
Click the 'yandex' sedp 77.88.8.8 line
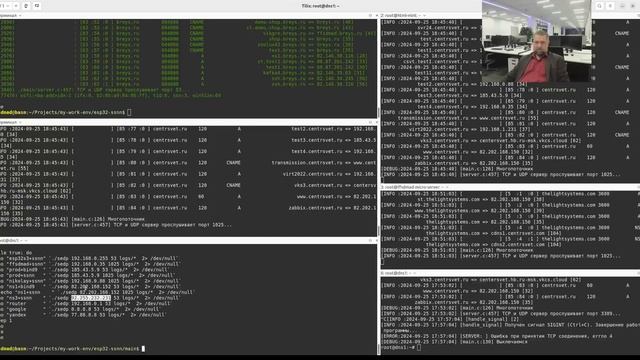click(82, 315)
